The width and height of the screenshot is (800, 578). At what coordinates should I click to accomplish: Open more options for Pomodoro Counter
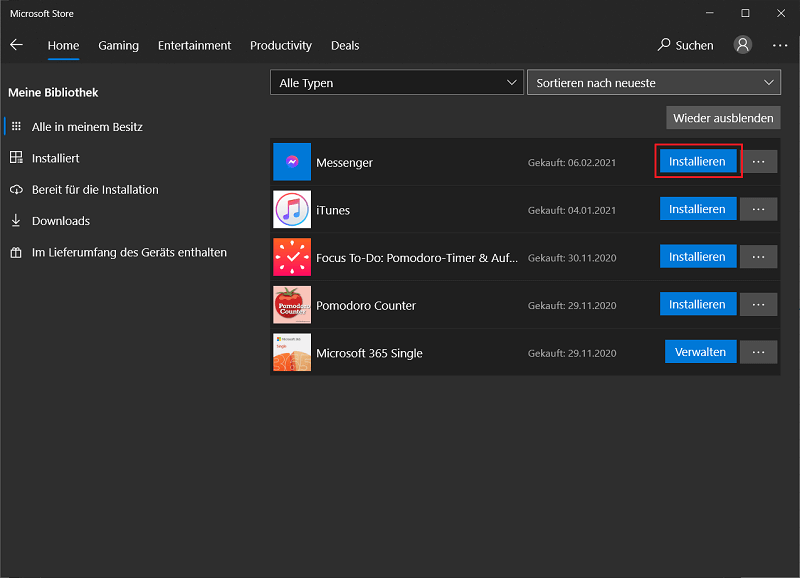click(x=759, y=305)
